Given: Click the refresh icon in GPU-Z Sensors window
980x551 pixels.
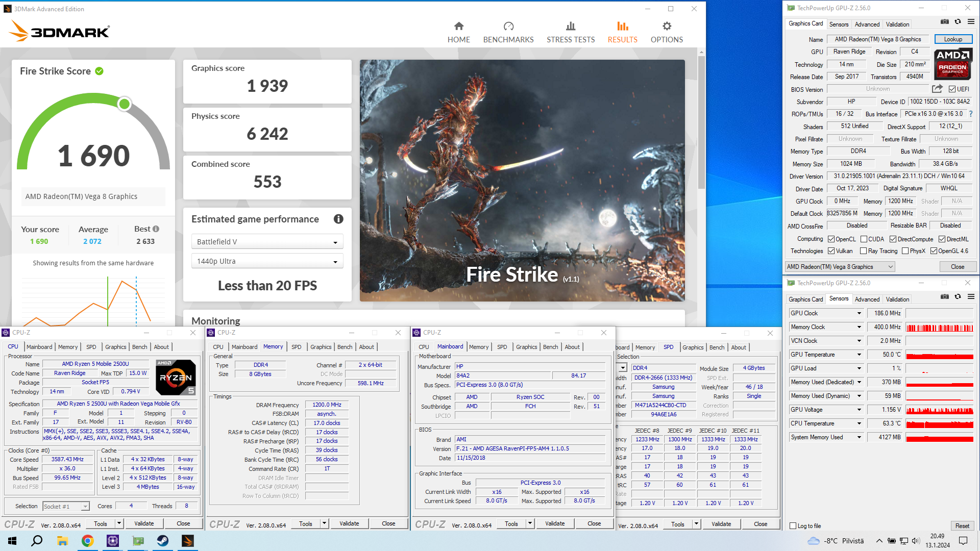Looking at the screenshot, I should (958, 297).
